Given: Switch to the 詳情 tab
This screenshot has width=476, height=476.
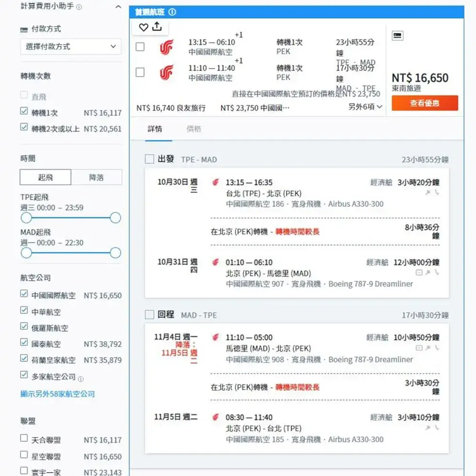Looking at the screenshot, I should pos(155,129).
